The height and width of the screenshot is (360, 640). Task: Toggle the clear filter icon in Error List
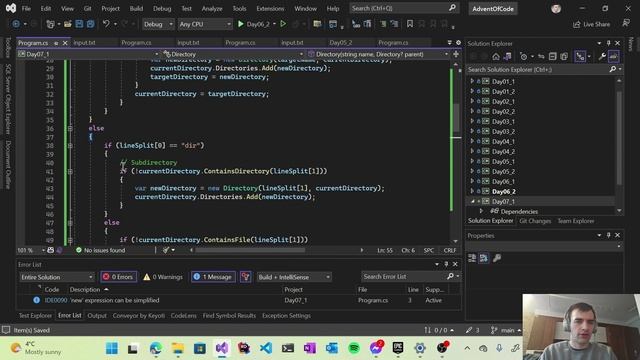click(245, 277)
